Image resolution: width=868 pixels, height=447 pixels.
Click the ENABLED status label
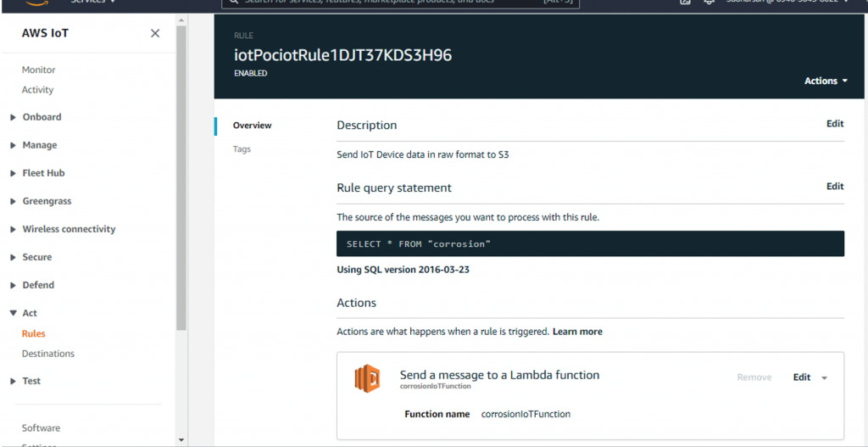250,73
